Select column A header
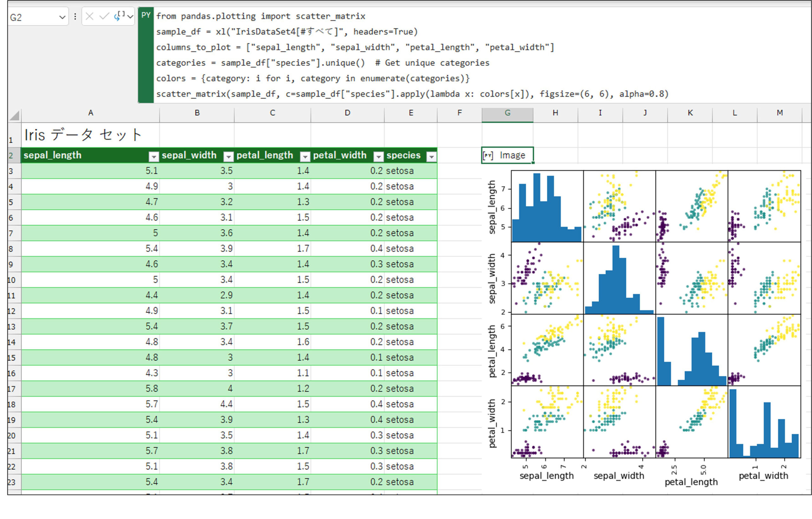812x519 pixels. [90, 113]
